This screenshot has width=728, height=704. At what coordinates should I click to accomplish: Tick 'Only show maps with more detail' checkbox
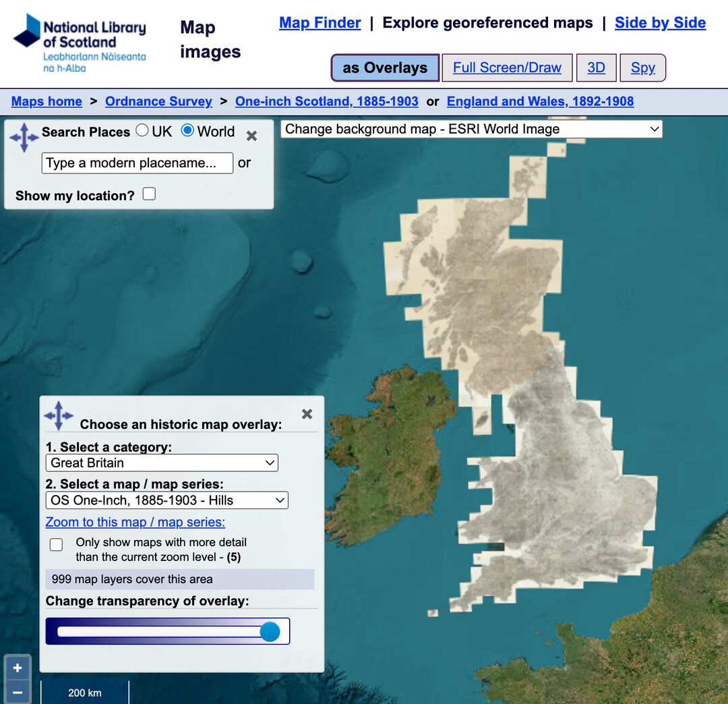(56, 544)
